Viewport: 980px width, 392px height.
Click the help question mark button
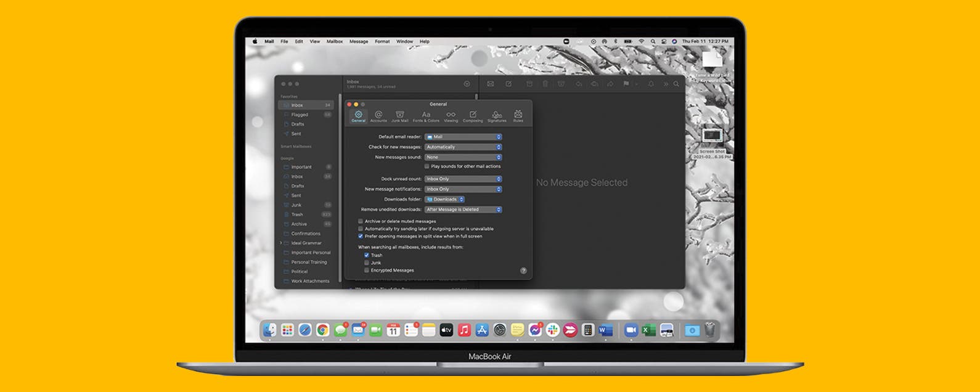[523, 271]
